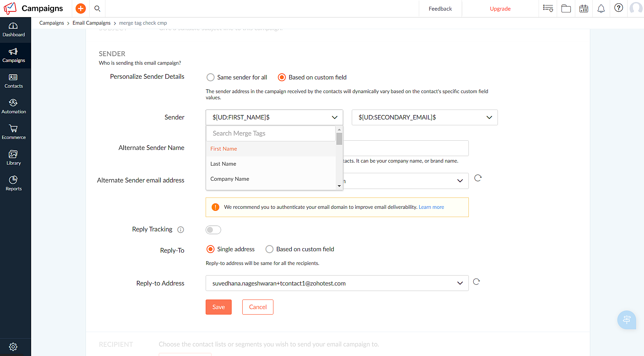The image size is (644, 356).
Task: Save the sender settings
Action: [x=218, y=307]
